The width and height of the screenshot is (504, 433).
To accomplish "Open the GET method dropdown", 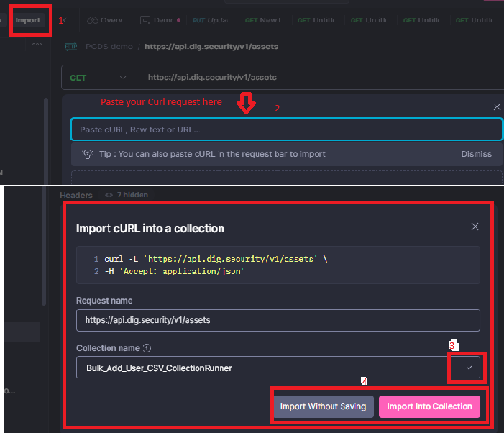I will (98, 78).
